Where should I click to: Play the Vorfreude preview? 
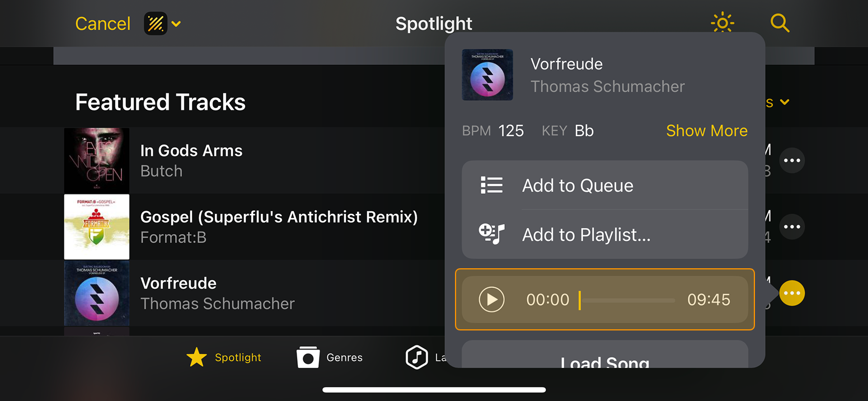click(x=491, y=300)
